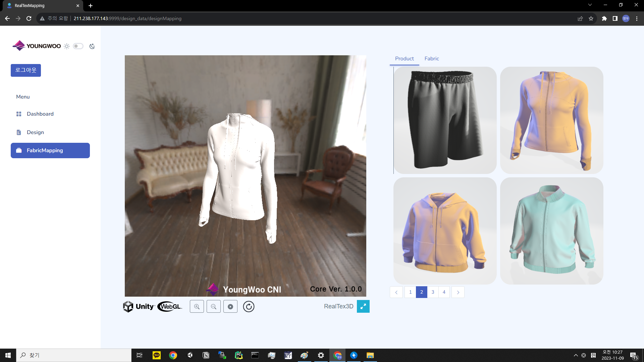Image resolution: width=644 pixels, height=362 pixels.
Task: Open pagination page 3
Action: pos(433,292)
